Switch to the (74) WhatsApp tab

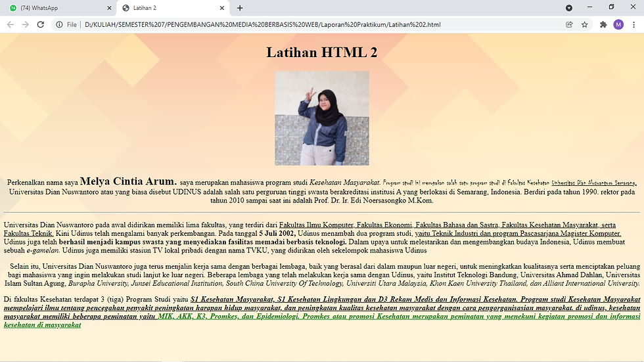(58, 8)
